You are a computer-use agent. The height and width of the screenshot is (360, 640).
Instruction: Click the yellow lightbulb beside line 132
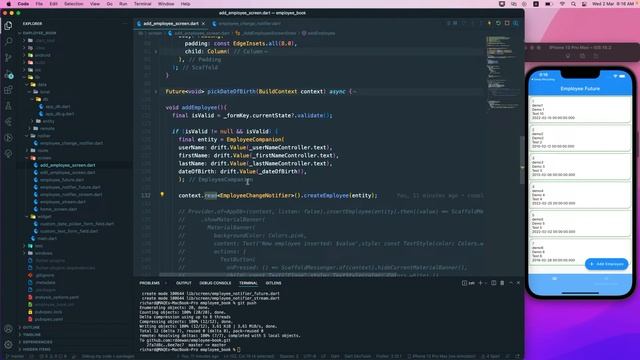click(162, 195)
